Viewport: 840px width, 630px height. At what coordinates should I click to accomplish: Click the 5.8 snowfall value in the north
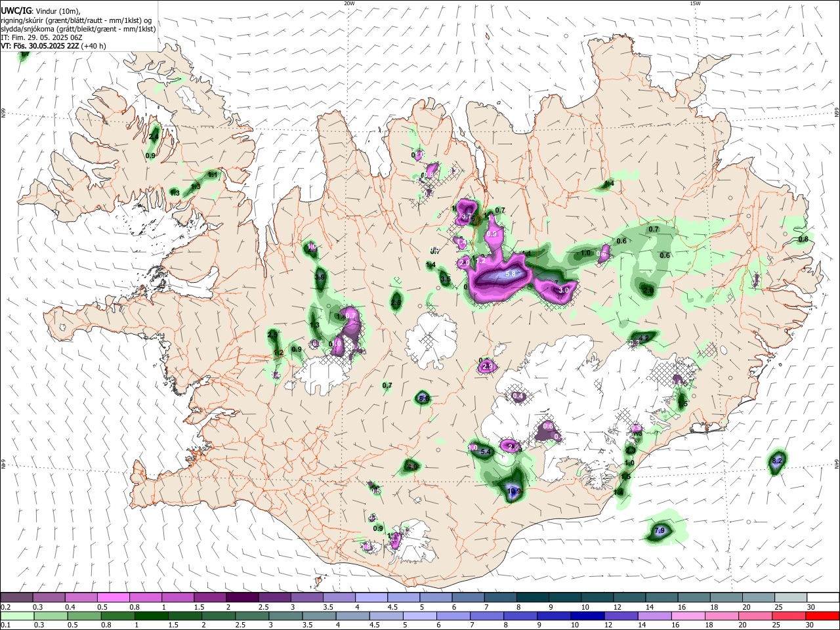(511, 274)
